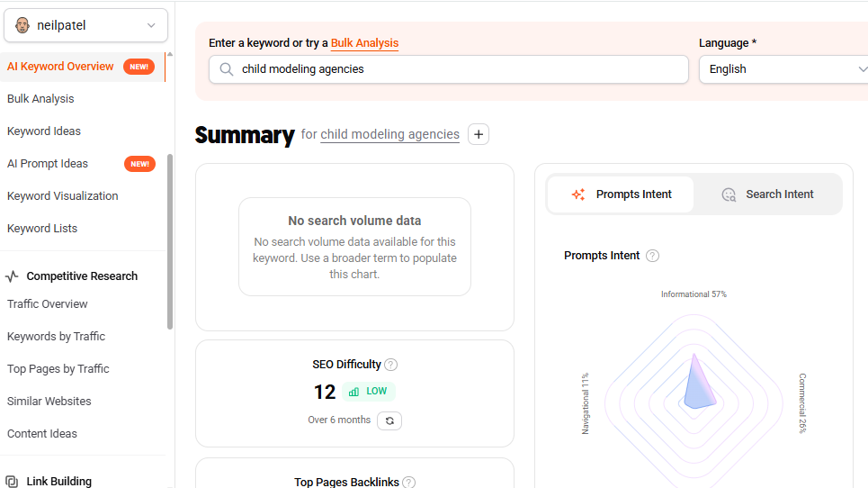868x488 pixels.
Task: Open Traffic Overview page
Action: point(47,304)
